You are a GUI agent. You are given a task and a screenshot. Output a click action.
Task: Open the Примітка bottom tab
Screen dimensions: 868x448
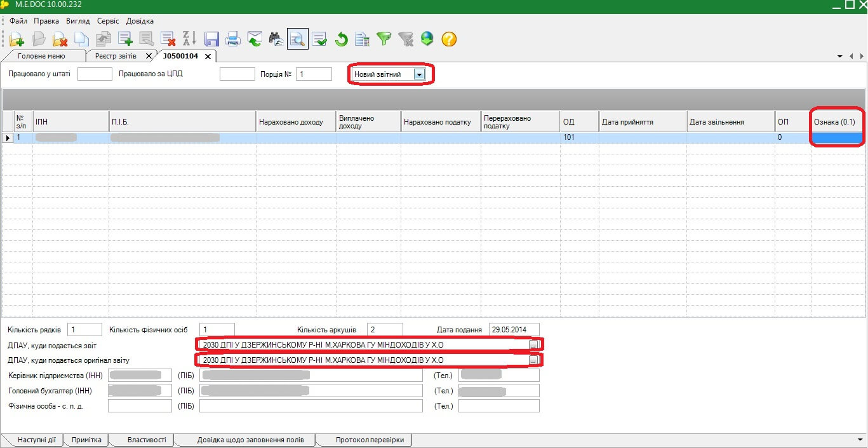pos(86,440)
